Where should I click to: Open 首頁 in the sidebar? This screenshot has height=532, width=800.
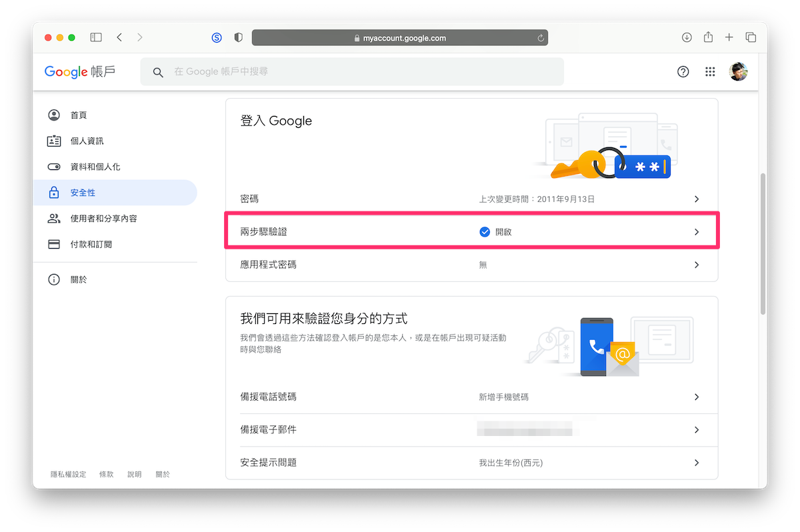pyautogui.click(x=115, y=115)
